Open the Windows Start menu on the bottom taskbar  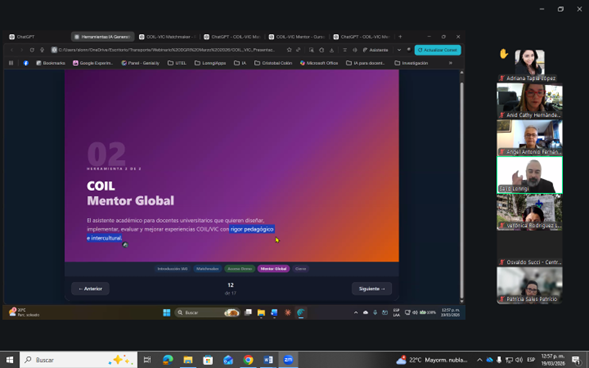(9, 360)
